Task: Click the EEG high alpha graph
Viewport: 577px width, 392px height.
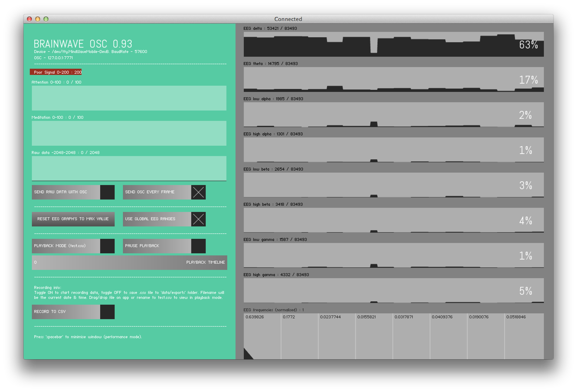Action: [393, 150]
